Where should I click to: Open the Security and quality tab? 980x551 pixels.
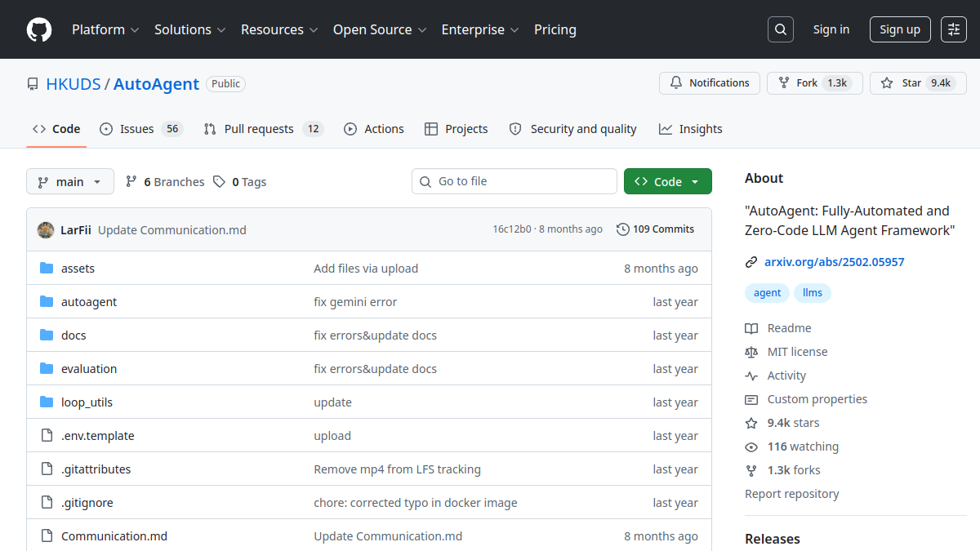(x=572, y=129)
